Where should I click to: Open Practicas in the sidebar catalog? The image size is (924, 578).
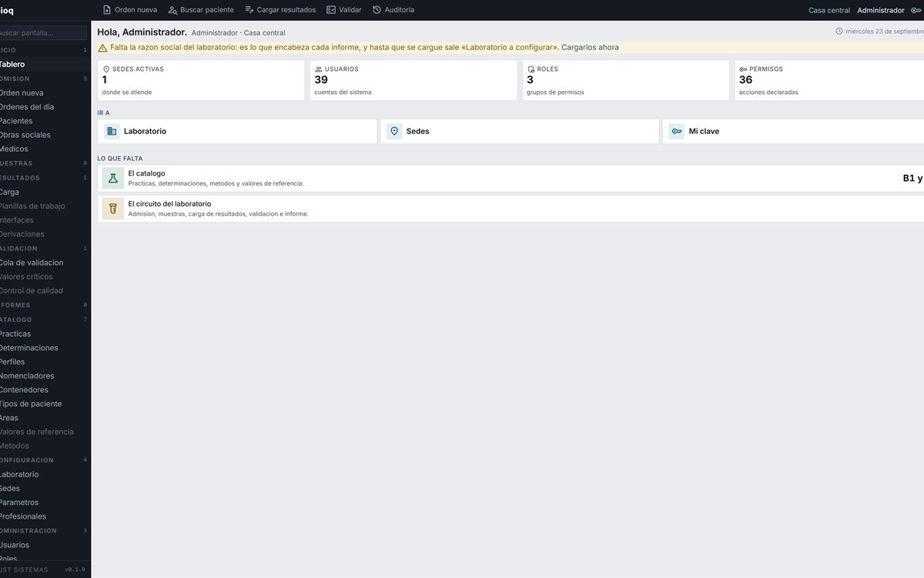coord(44,334)
